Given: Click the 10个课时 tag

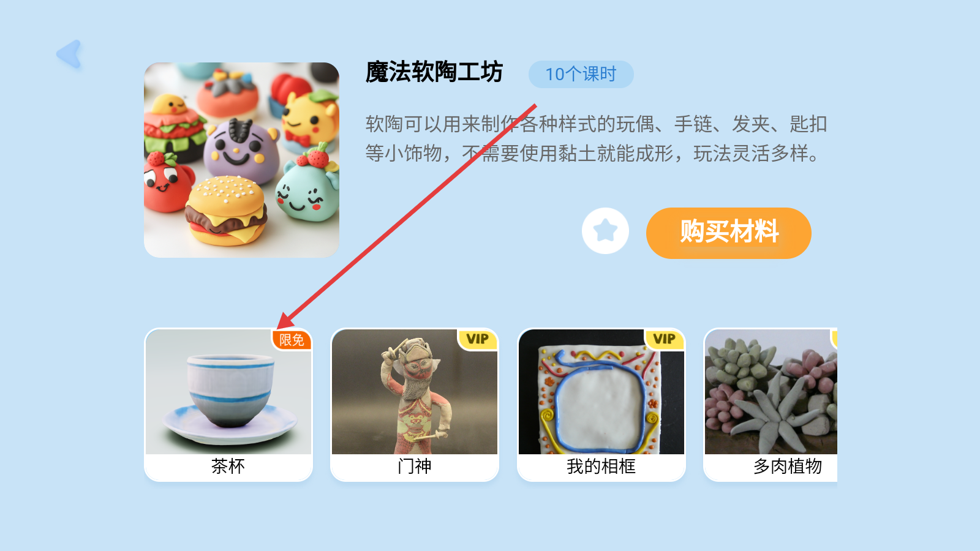Looking at the screenshot, I should (x=581, y=74).
